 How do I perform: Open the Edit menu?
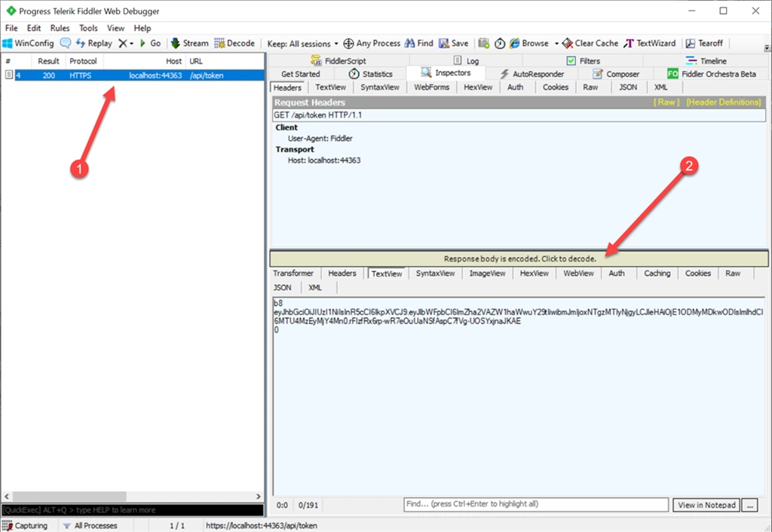pos(33,28)
